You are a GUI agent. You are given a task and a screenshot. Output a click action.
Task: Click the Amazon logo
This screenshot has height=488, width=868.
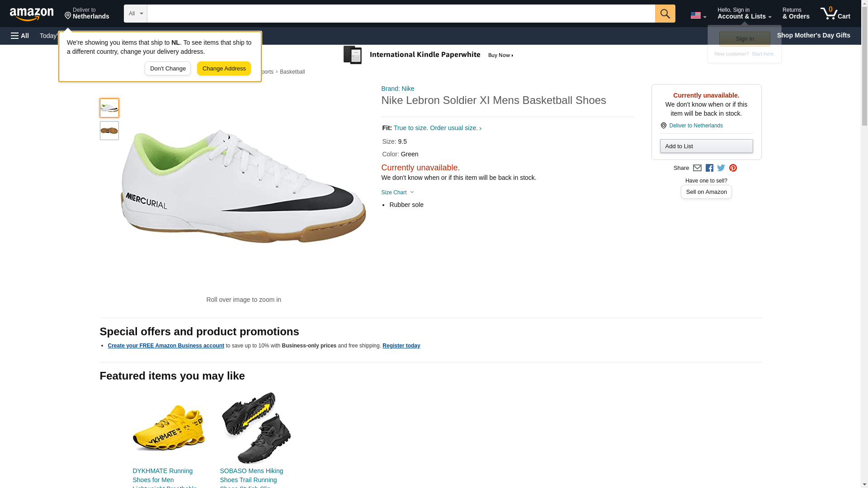coord(32,14)
